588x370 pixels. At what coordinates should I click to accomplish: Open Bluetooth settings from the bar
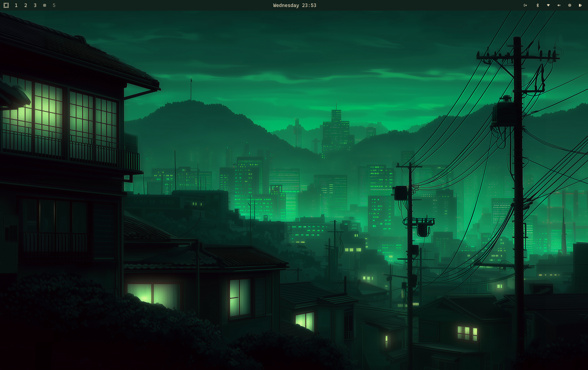537,5
